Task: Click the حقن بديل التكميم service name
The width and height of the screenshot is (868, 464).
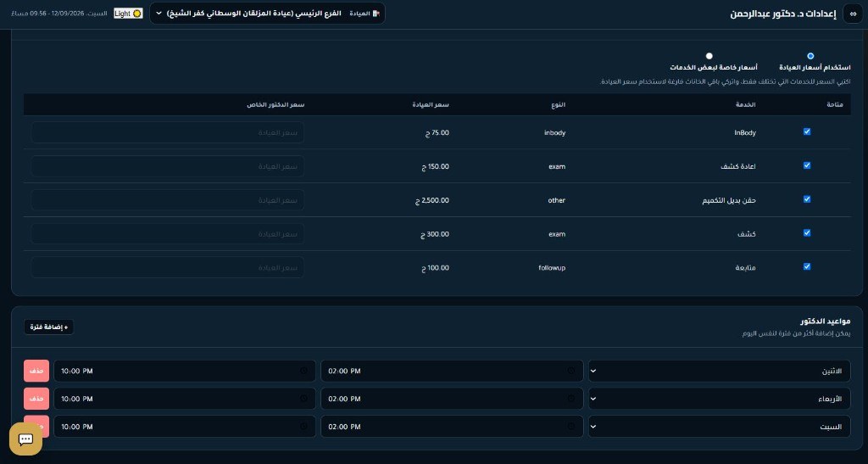Action: [x=729, y=200]
